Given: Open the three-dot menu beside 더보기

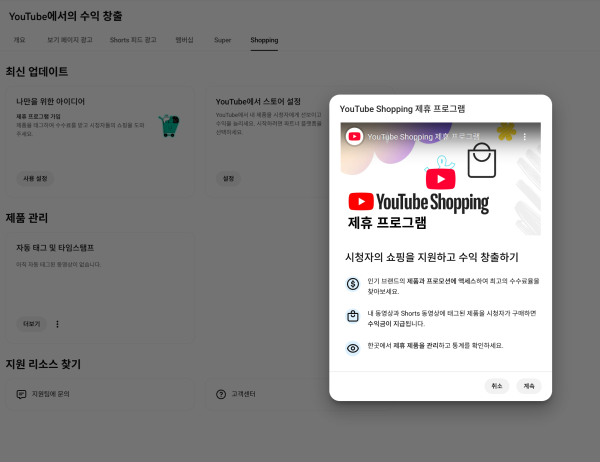Looking at the screenshot, I should (58, 324).
